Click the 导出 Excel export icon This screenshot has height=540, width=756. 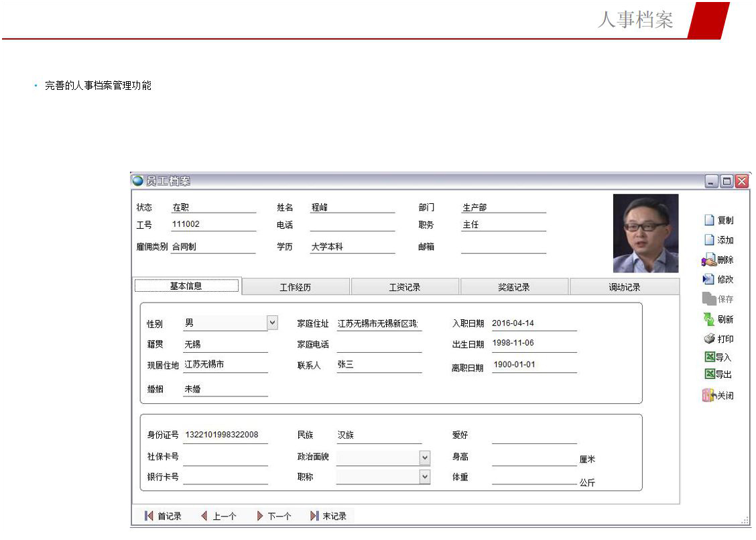pos(709,374)
